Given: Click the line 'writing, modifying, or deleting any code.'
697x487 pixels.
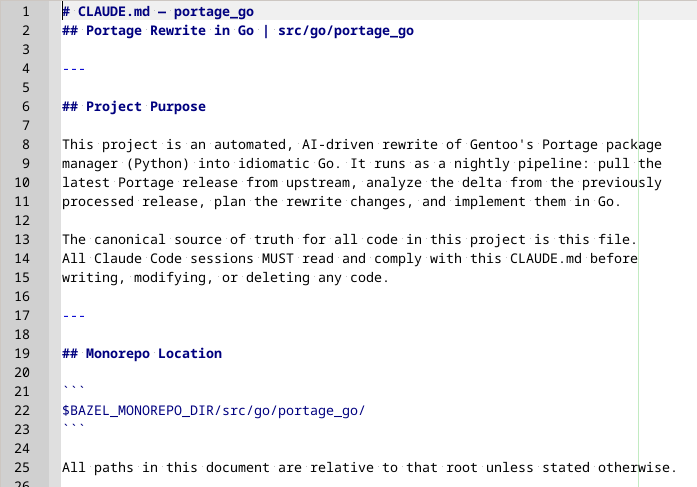Looking at the screenshot, I should [x=225, y=278].
